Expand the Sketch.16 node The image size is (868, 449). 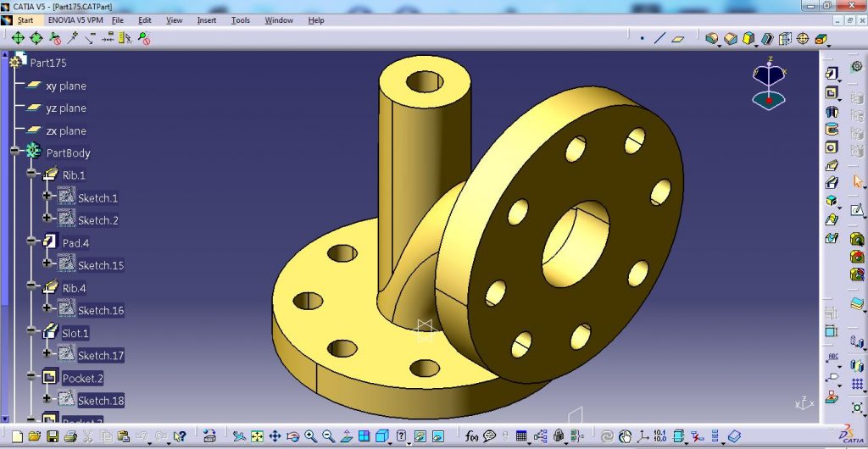point(47,308)
